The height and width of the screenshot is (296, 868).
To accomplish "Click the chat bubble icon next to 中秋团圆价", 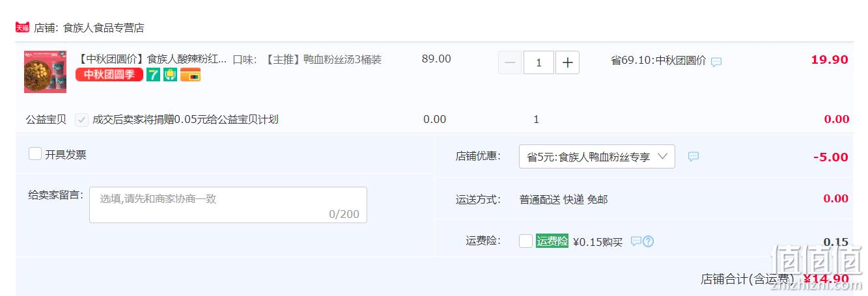I will (x=716, y=62).
